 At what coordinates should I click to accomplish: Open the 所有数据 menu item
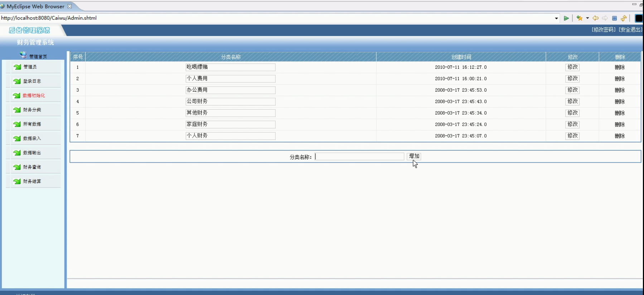point(32,124)
